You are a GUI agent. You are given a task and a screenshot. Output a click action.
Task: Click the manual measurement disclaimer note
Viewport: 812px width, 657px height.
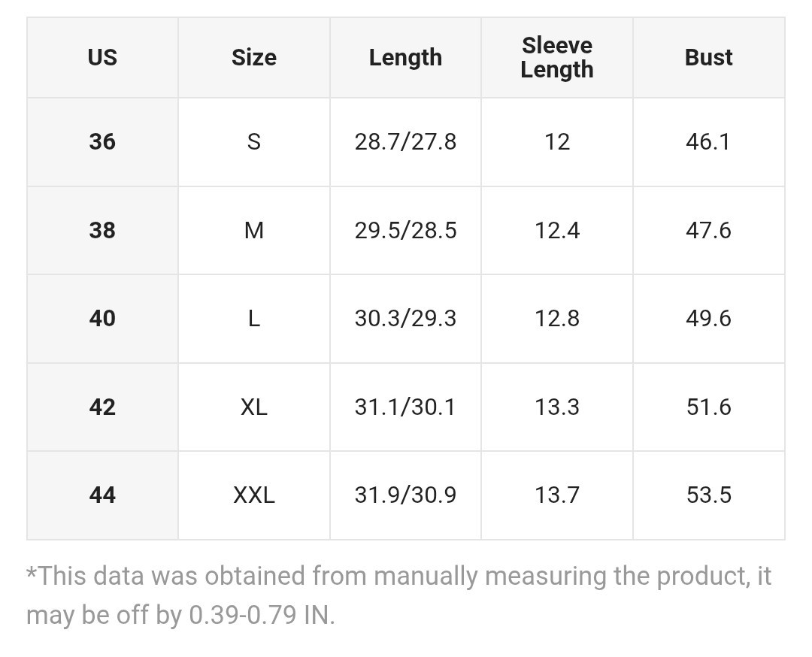pyautogui.click(x=398, y=595)
